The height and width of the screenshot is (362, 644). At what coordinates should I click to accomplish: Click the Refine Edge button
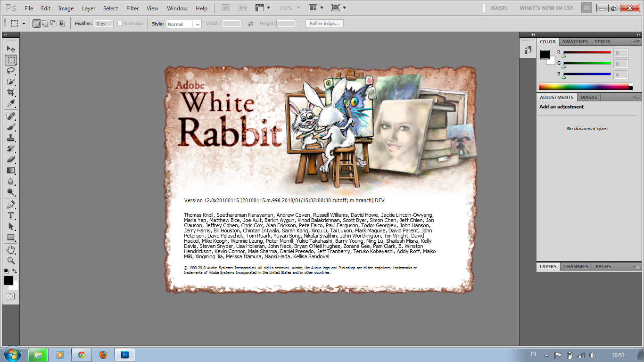(x=324, y=24)
